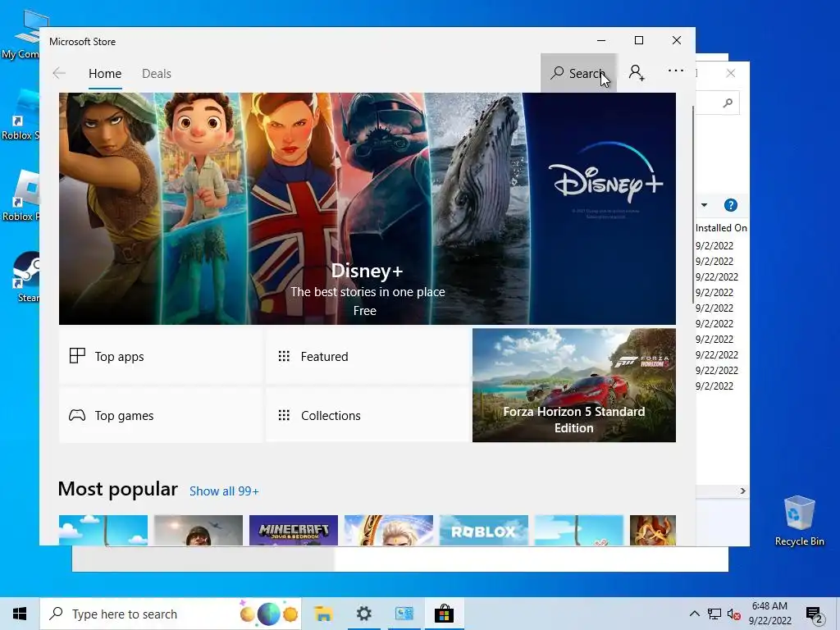Open Top games category
The width and height of the screenshot is (840, 630).
tap(161, 415)
